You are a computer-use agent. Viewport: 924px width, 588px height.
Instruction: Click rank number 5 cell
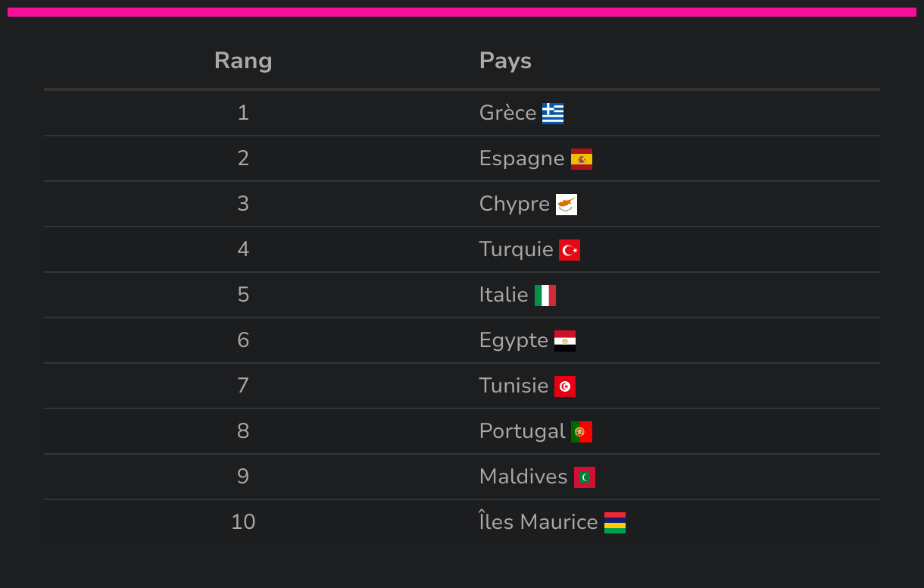click(243, 295)
